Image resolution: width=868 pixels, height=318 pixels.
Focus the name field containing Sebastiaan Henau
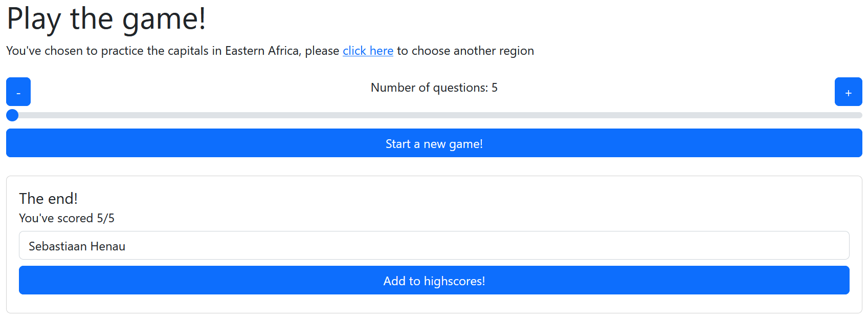tap(434, 245)
